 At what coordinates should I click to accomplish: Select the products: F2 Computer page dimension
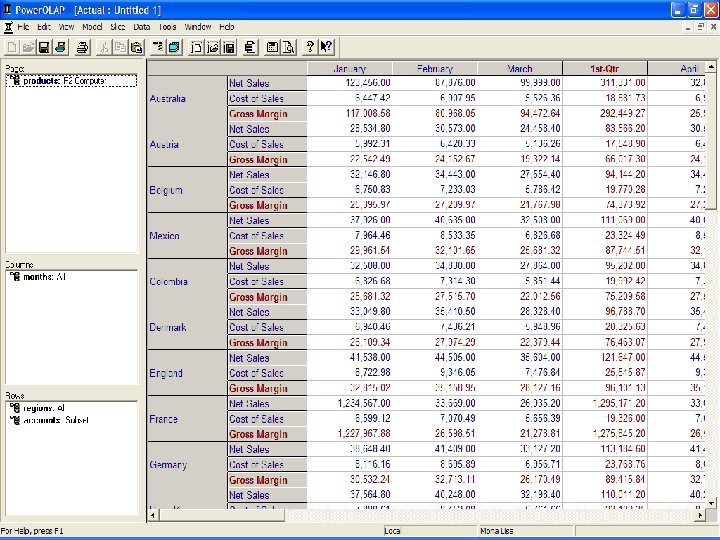click(x=72, y=81)
